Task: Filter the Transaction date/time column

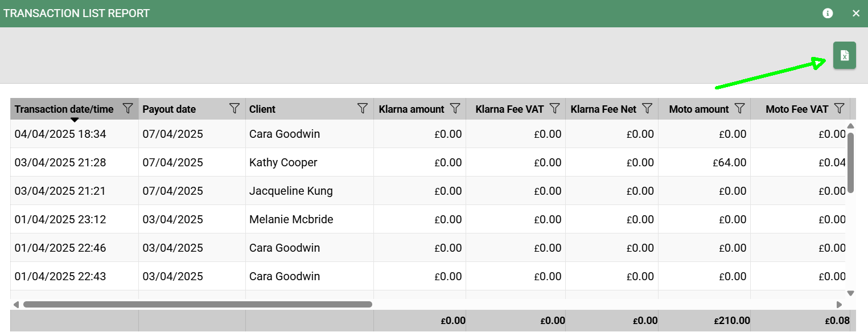Action: click(128, 108)
